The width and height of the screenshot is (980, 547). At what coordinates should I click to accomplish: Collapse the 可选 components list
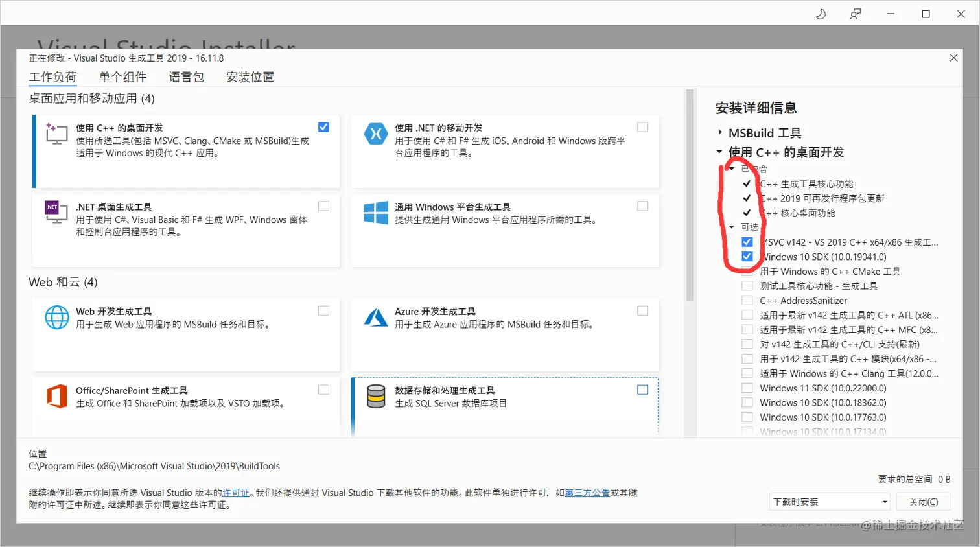coord(731,227)
